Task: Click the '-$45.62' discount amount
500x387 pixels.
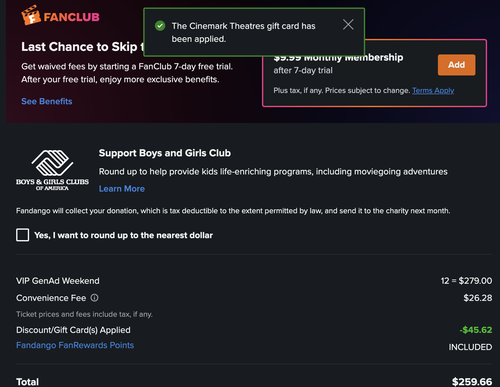Action: click(476, 330)
